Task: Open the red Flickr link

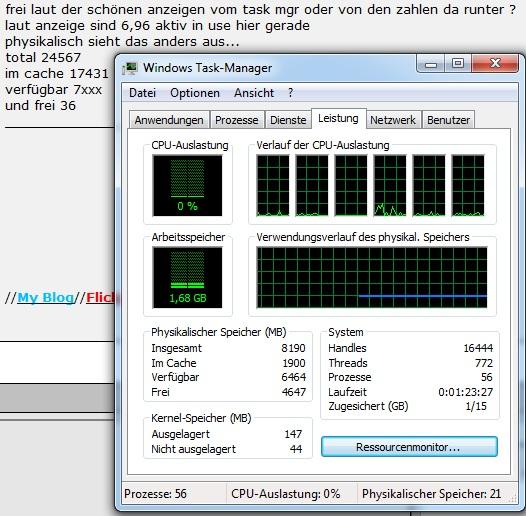Action: pos(101,298)
